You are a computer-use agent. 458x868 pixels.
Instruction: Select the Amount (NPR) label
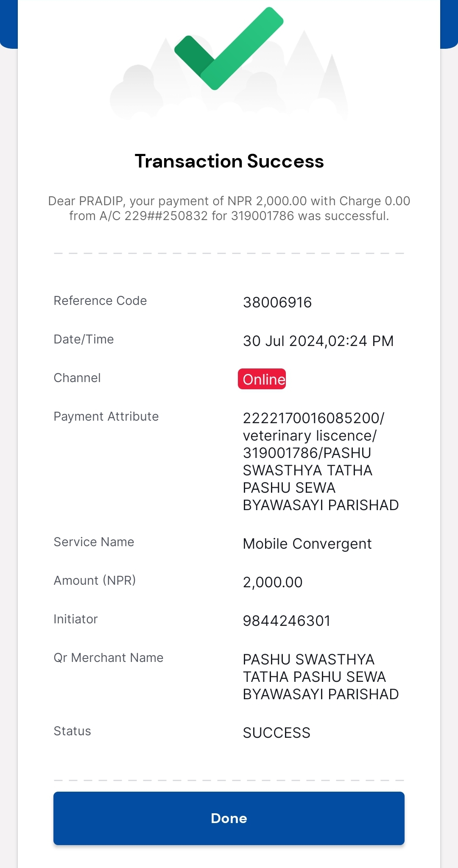[95, 581]
